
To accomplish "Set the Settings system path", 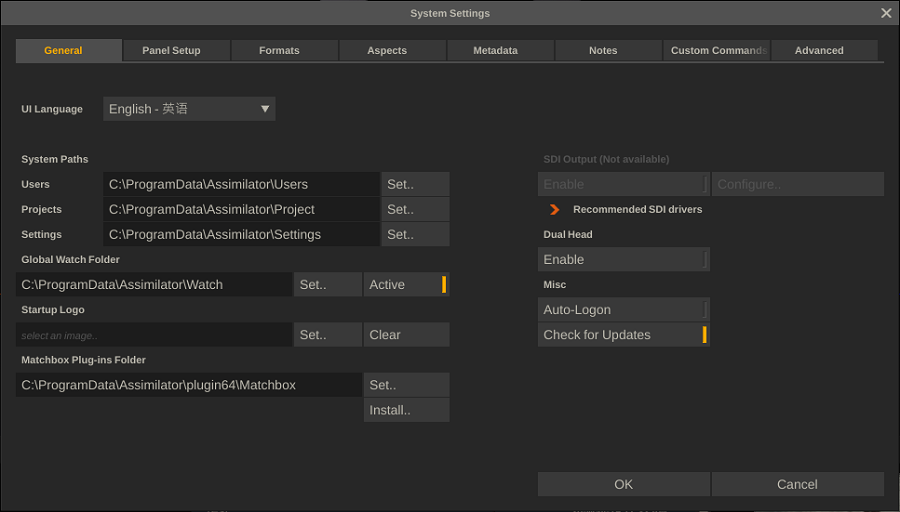I will [416, 234].
